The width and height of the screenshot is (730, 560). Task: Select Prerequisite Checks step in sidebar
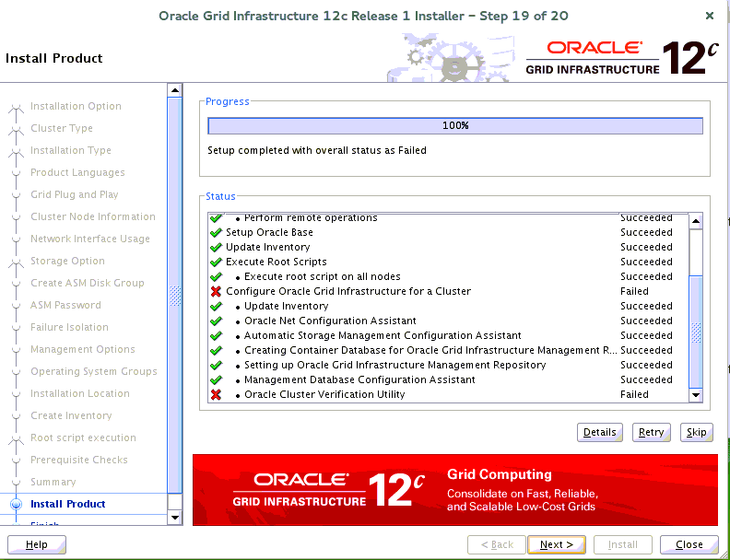[x=79, y=460]
